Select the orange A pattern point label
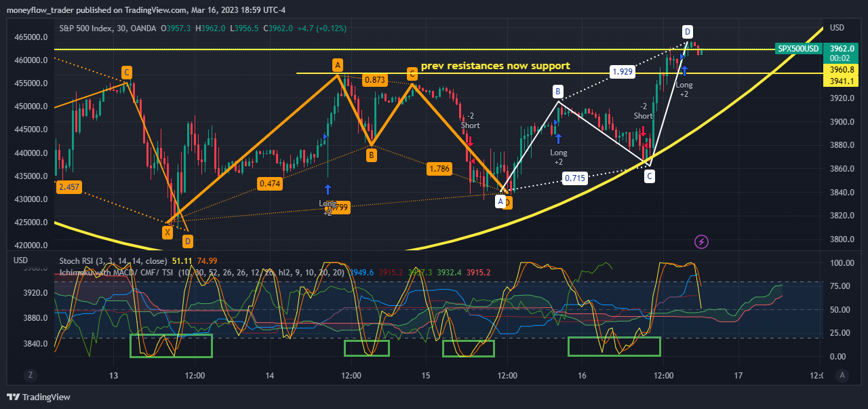The height and width of the screenshot is (409, 868). [337, 65]
